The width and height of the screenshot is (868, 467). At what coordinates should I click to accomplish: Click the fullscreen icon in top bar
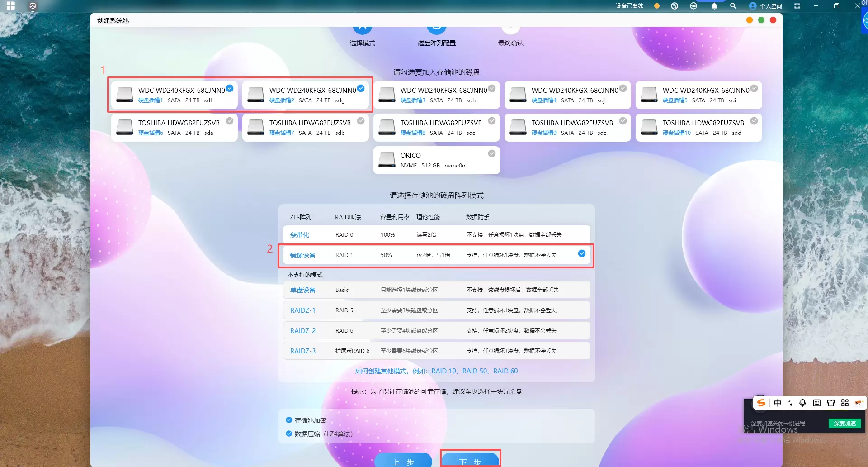[x=797, y=6]
